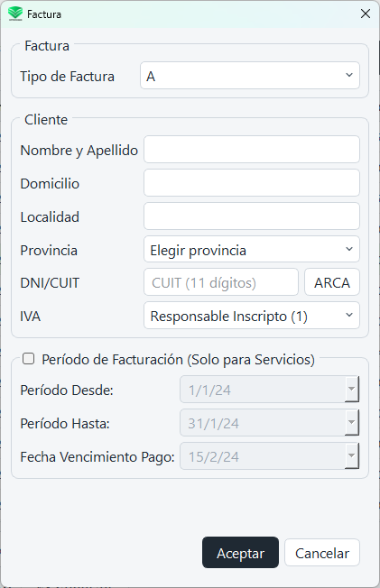Click into the Domicilio text box
Screen dimensions: 380x588
[x=252, y=183]
